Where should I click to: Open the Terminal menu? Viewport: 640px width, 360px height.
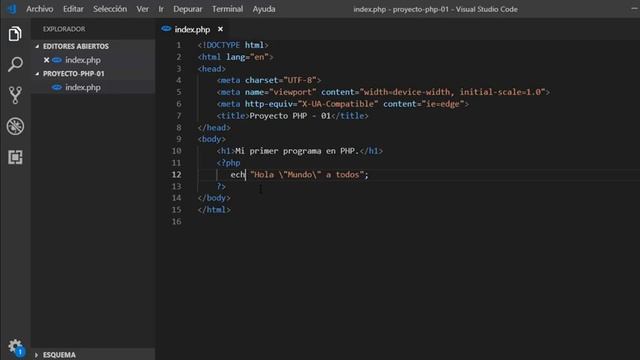click(227, 9)
